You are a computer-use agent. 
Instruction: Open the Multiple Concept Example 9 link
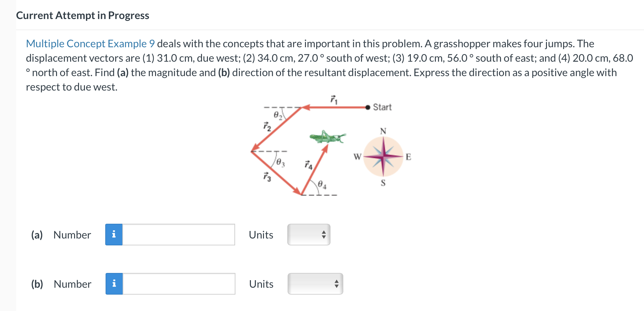91,44
